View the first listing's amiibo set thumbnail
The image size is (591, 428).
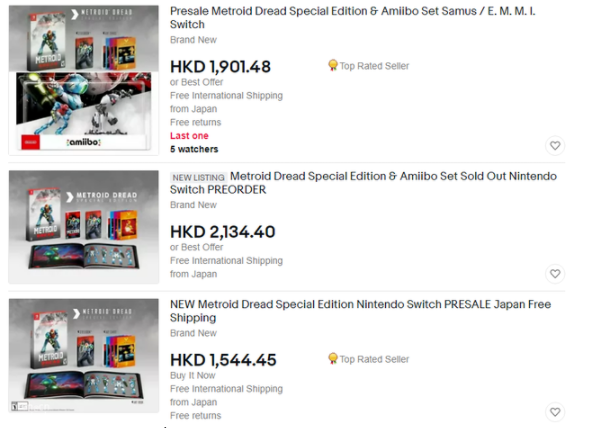84,80
